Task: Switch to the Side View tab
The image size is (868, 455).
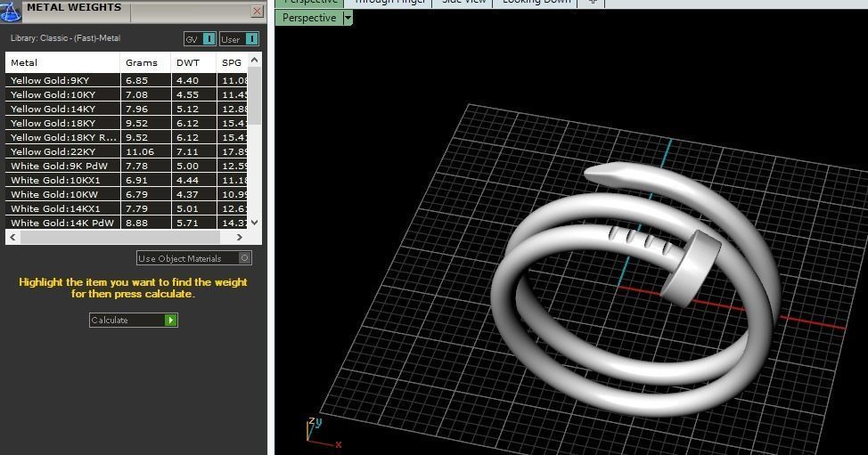Action: pos(463,2)
